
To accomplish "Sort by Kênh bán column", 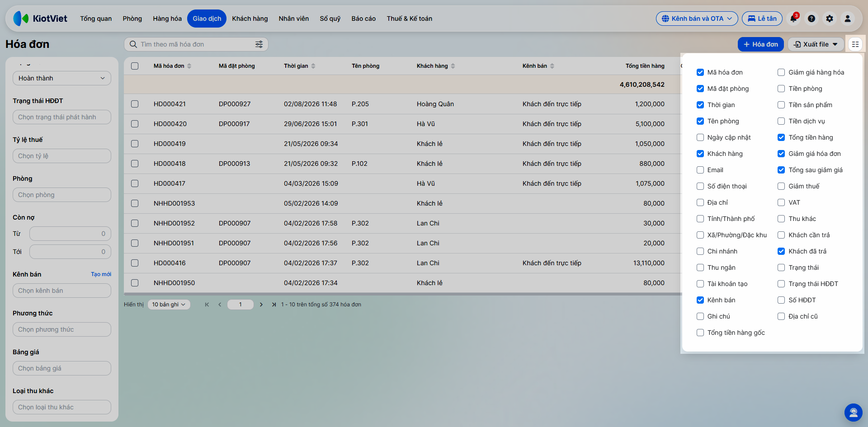I will 552,66.
